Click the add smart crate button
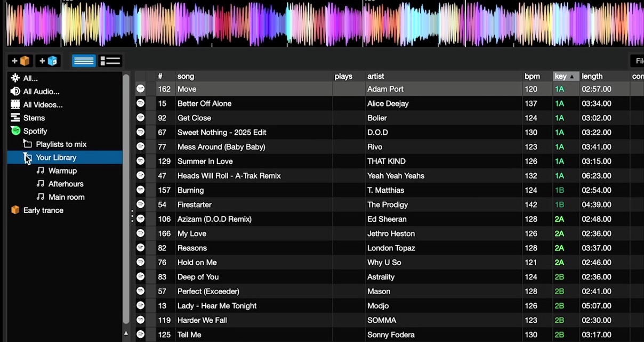Screen dimensions: 644x342 [x=48, y=61]
